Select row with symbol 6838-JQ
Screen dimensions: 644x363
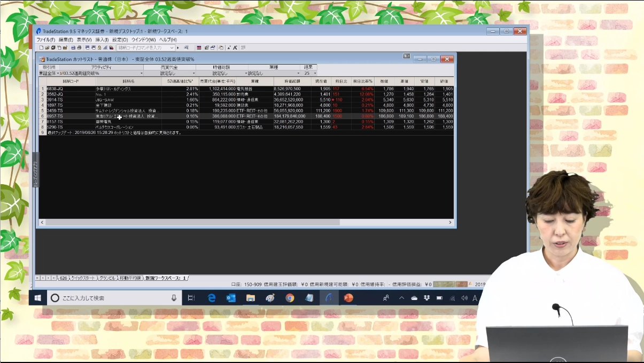point(246,89)
